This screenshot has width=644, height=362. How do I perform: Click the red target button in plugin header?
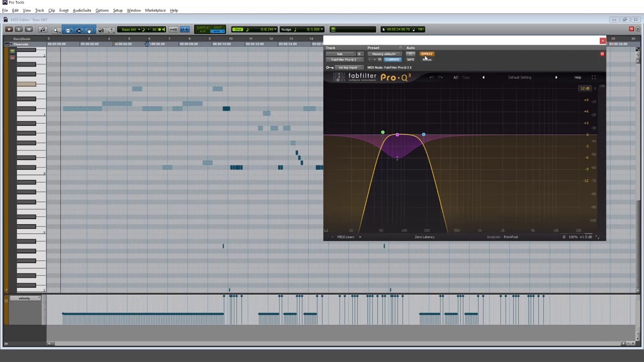coord(602,54)
